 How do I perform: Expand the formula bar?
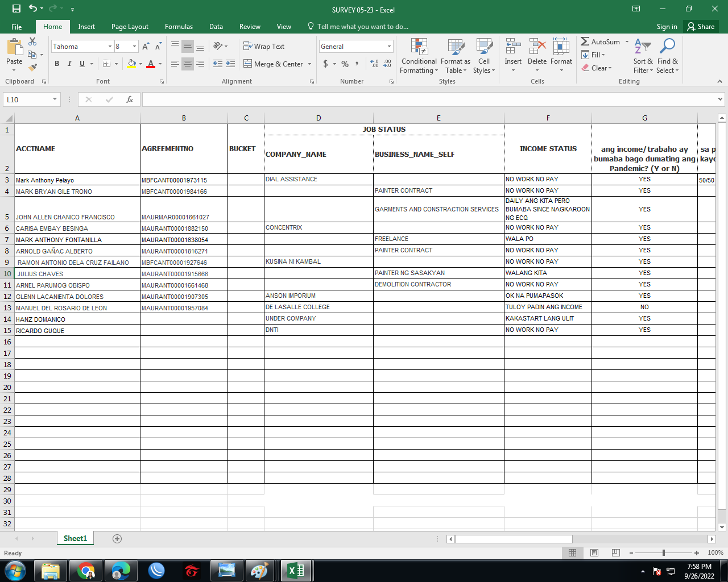721,99
